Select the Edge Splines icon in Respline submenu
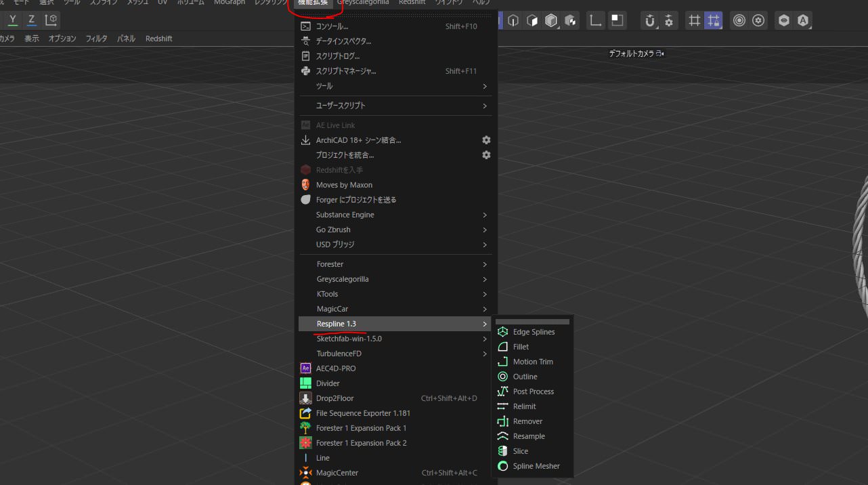Image resolution: width=868 pixels, height=485 pixels. [x=502, y=332]
